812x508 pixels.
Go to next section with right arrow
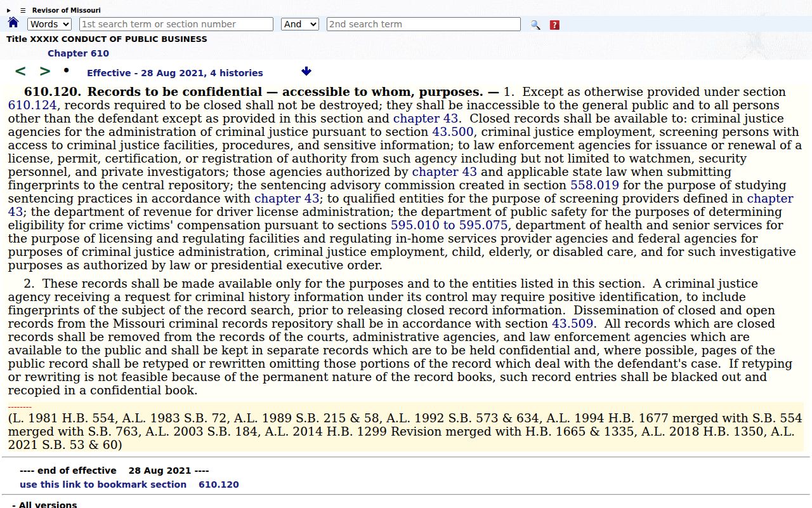point(45,72)
